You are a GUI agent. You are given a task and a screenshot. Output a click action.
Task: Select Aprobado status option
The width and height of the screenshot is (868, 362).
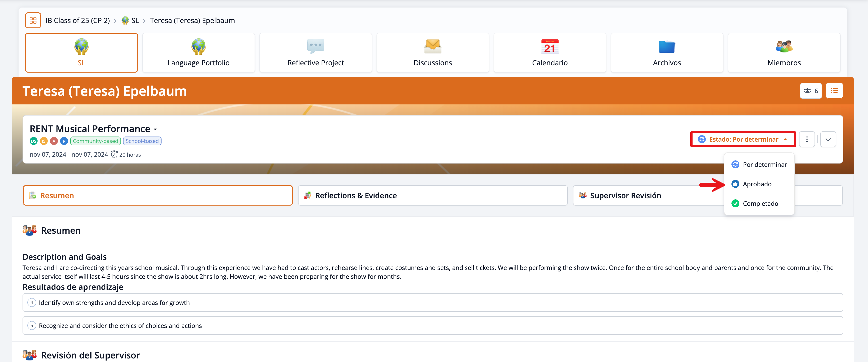pyautogui.click(x=756, y=184)
